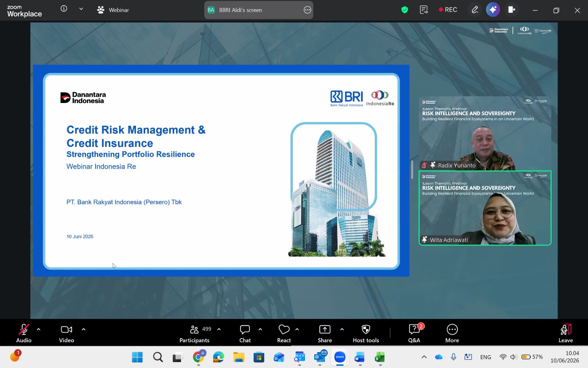
Task: Open Windows taskbar Search
Action: [158, 357]
